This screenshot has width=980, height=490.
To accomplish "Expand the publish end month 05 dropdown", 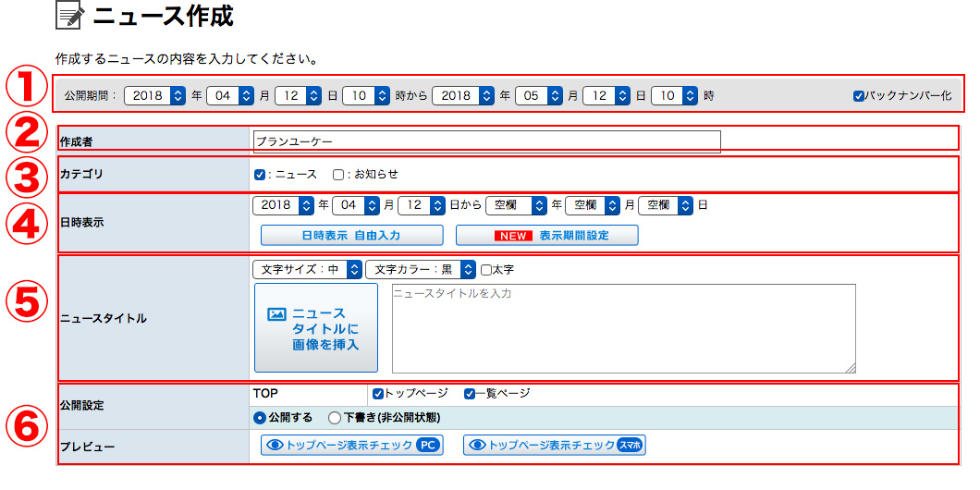I will tap(539, 95).
